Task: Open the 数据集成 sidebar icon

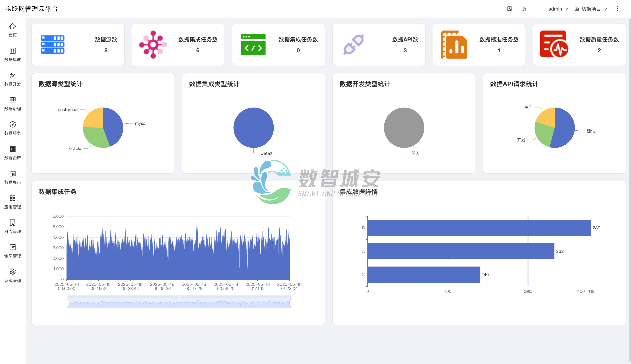Action: (12, 51)
